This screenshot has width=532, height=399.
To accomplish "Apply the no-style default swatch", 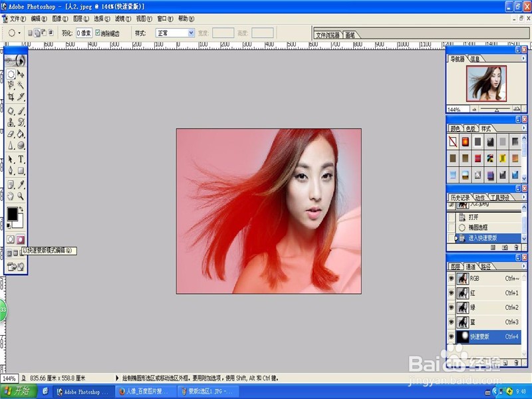I will tap(453, 142).
